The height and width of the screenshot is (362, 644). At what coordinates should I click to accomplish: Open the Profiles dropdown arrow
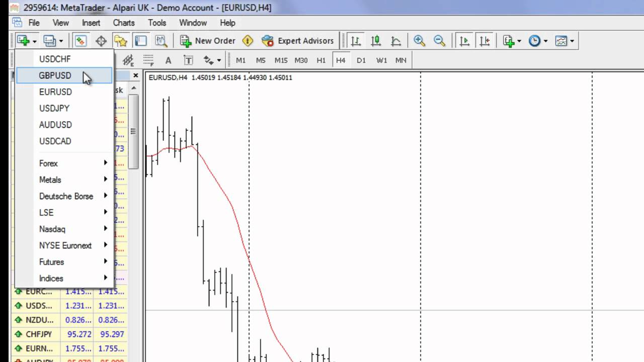(x=61, y=41)
